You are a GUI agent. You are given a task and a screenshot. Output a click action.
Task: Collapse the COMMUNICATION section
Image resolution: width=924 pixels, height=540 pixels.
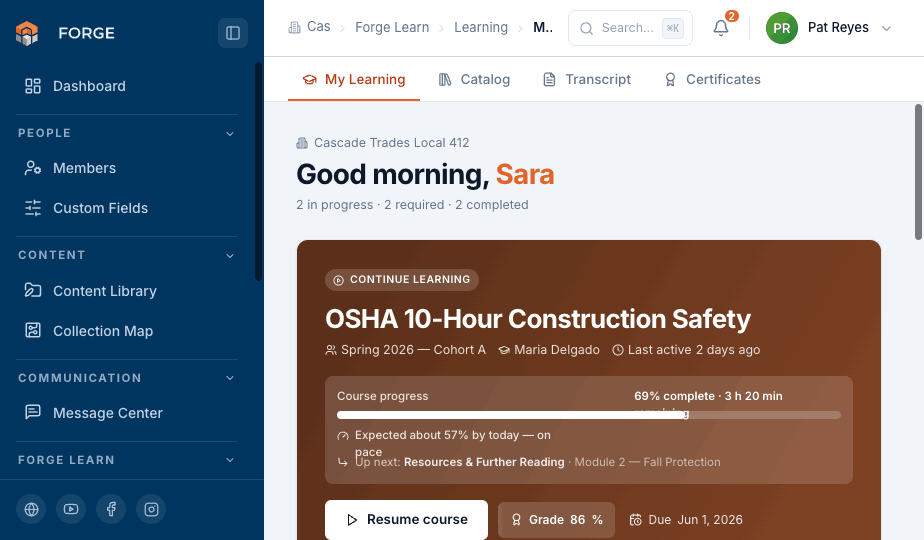(230, 378)
